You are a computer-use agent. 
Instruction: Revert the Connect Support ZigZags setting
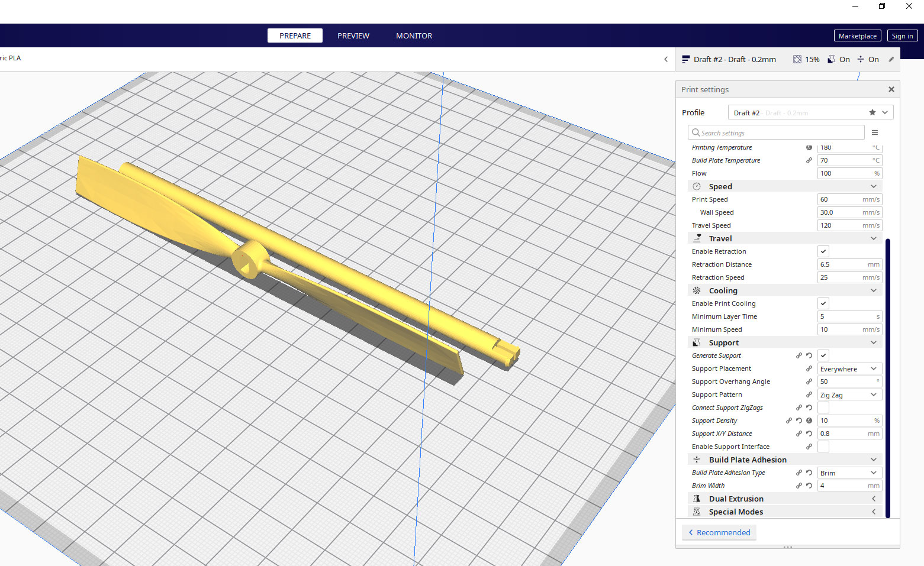(809, 407)
